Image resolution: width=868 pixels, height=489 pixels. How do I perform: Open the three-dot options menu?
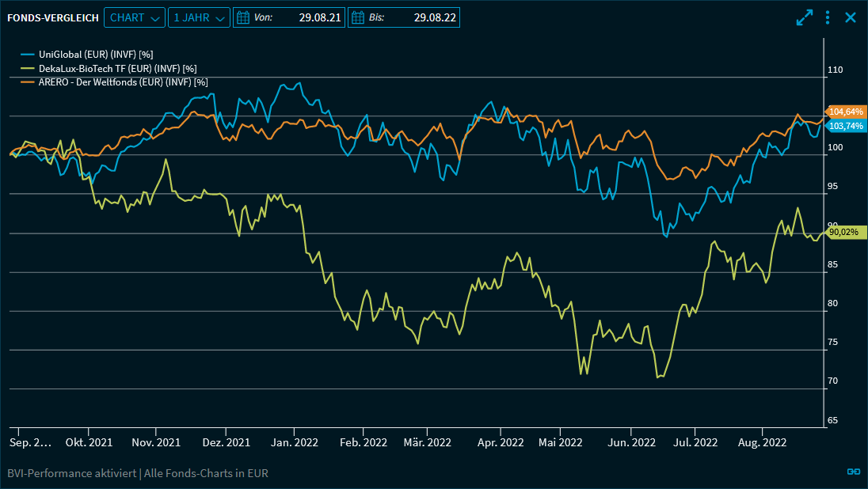click(828, 17)
